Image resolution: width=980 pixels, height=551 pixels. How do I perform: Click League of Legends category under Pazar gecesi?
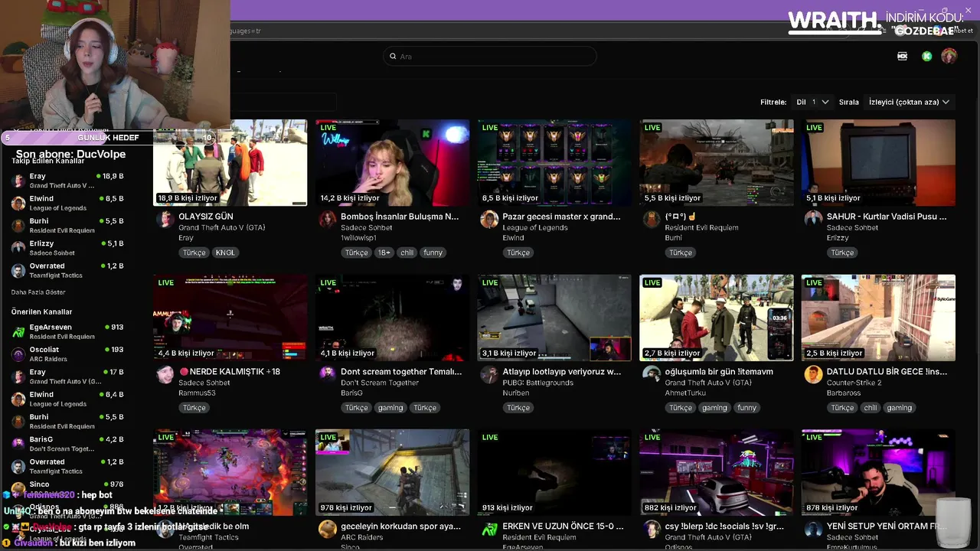[x=535, y=227]
